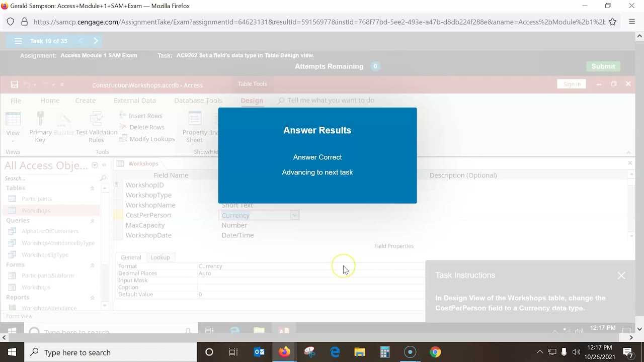Open Task View in taskbar

pyautogui.click(x=233, y=352)
